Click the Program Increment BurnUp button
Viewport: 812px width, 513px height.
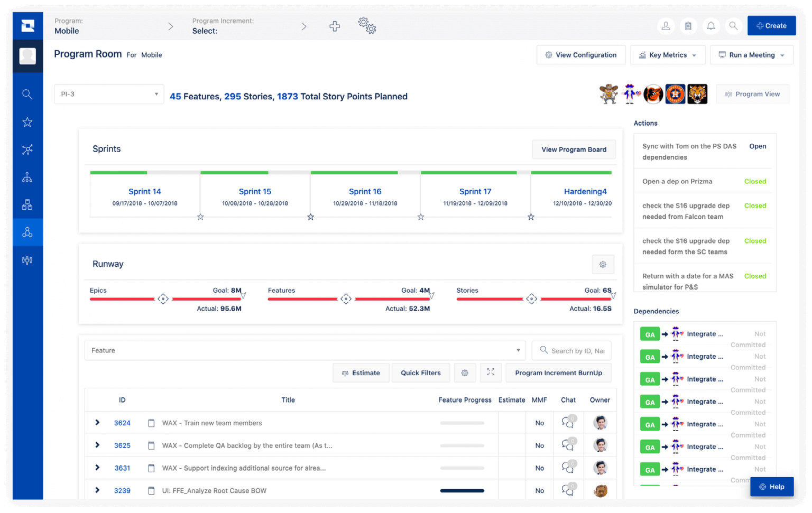[558, 372]
